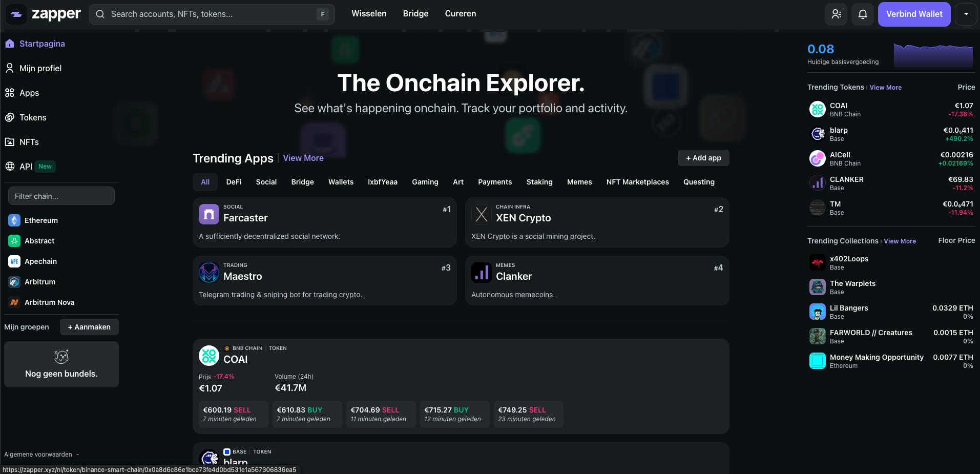Open TM token in Trending Tokens

(x=891, y=208)
